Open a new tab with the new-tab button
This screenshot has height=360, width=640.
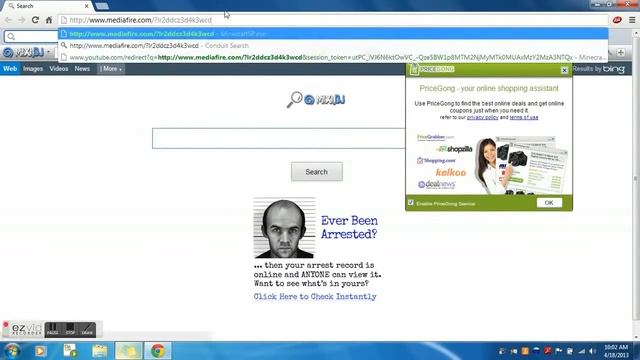point(102,6)
